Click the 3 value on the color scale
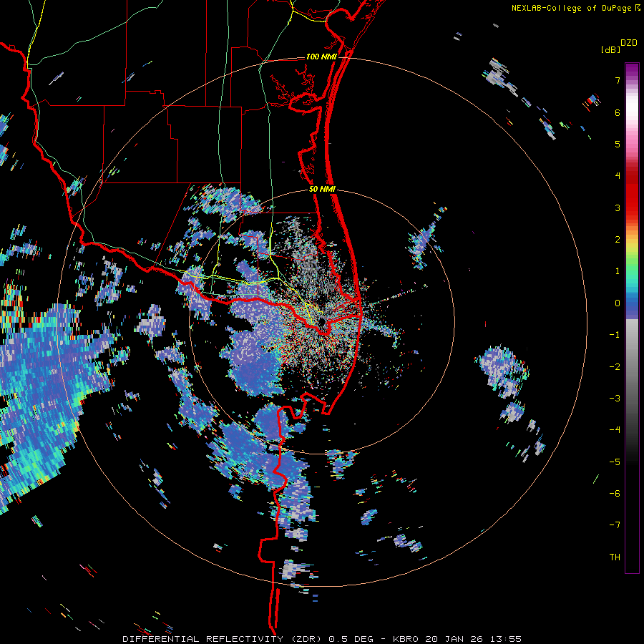Viewport: 644px width, 644px height. pos(618,208)
